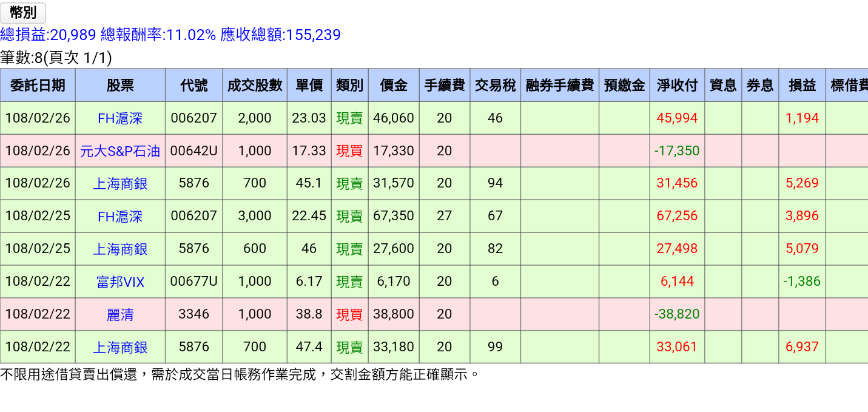This screenshot has height=412, width=868.
Task: Sort by the 損益 column header
Action: [802, 85]
